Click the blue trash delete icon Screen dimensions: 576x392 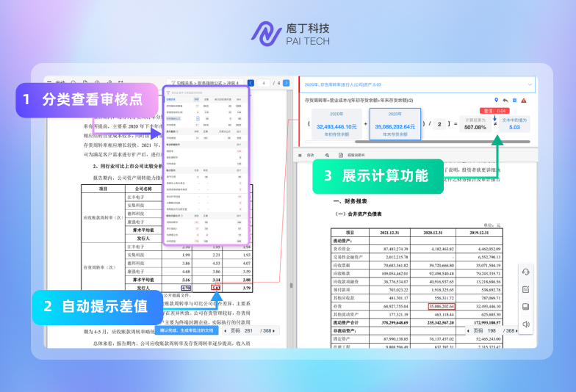tap(514, 100)
